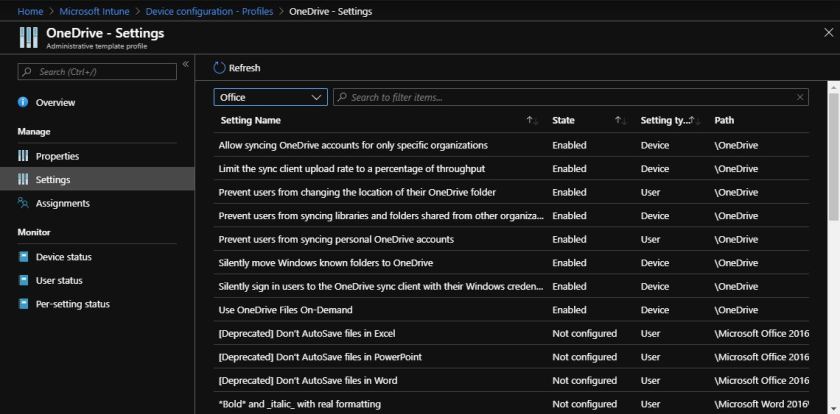Click \OneDrive path in Limit upload rate row
This screenshot has height=414, width=840.
(736, 169)
